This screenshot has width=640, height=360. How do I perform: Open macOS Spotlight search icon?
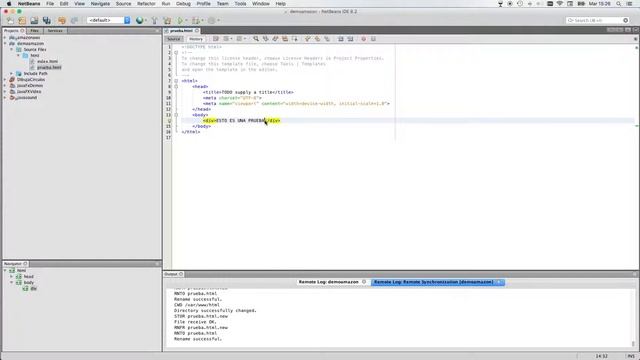pyautogui.click(x=619, y=4)
